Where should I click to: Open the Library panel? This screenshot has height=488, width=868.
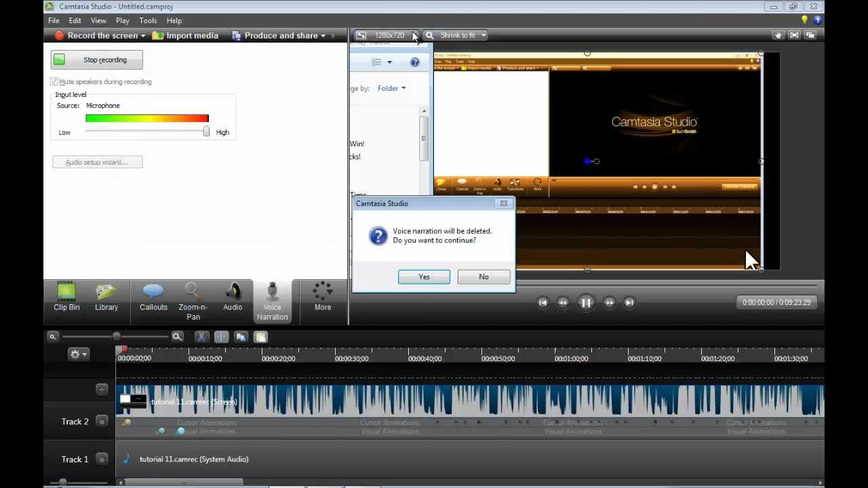[106, 297]
